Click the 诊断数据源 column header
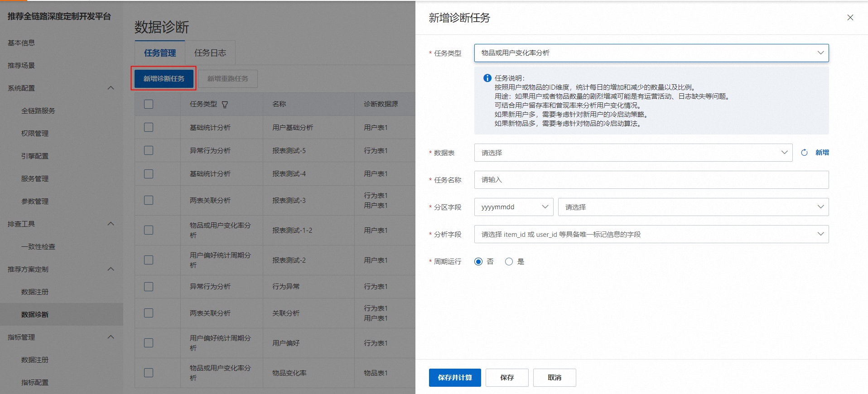868x394 pixels. point(381,104)
